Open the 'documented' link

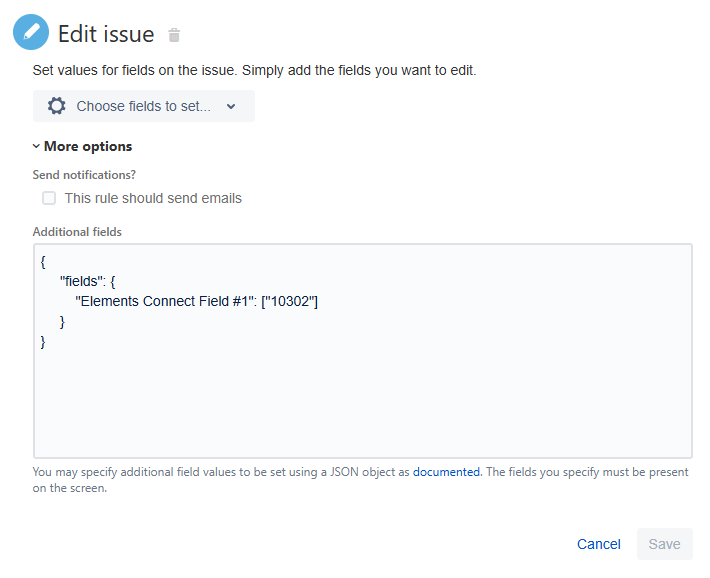tap(447, 472)
